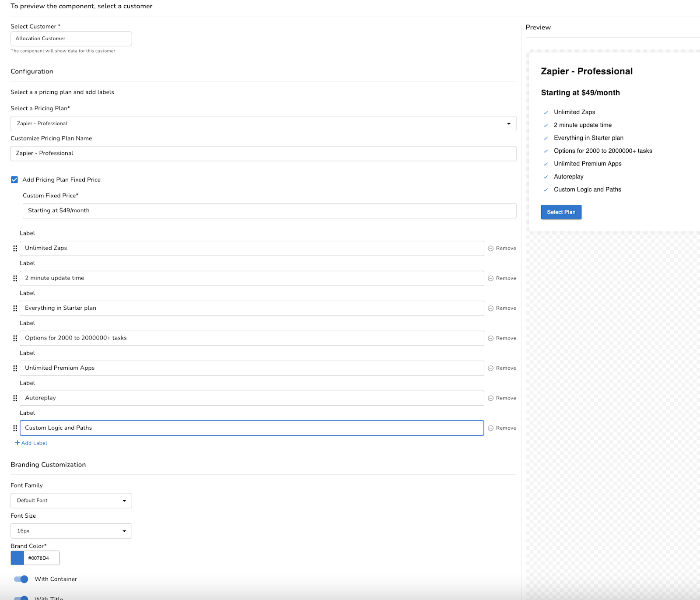
Task: Grab drag handle for Unlimited Zaps label
Action: [x=15, y=249]
